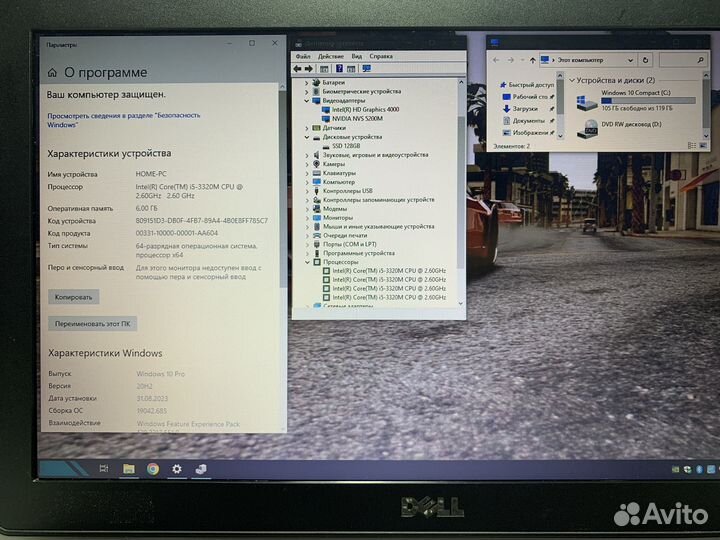Select Документы in Explorer sidebar
This screenshot has height=540, width=720.
(527, 121)
